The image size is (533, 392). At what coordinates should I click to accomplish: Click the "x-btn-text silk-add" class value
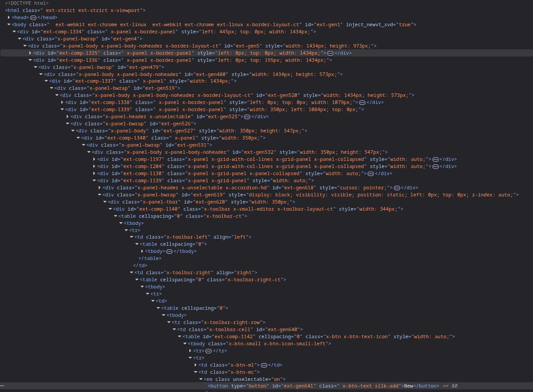coord(370,386)
